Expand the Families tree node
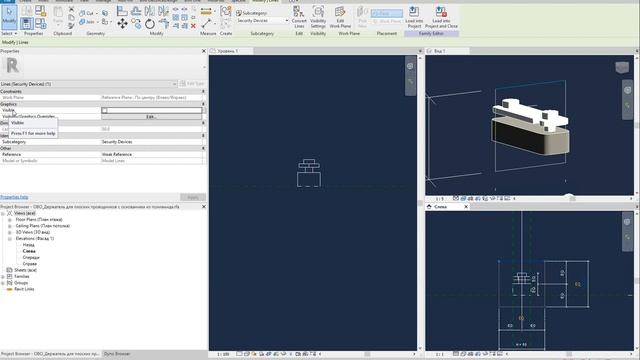Image resolution: width=640 pixels, height=360 pixels. click(x=3, y=277)
